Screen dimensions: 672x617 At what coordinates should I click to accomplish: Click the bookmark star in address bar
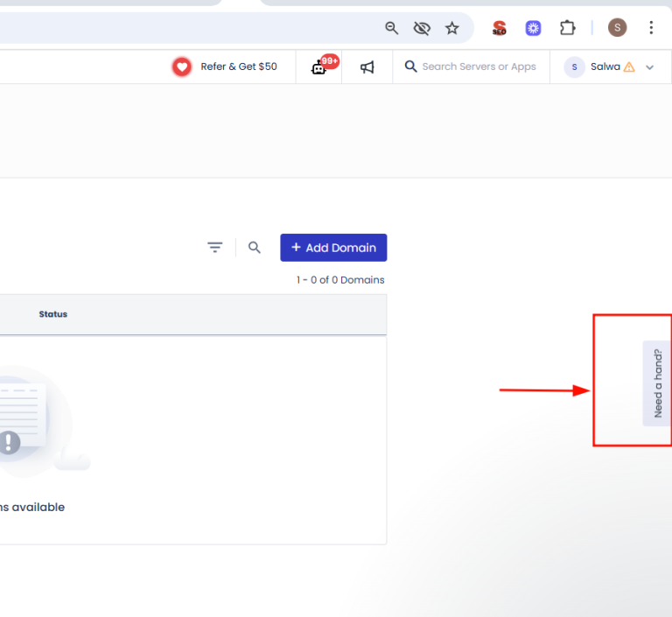pyautogui.click(x=451, y=28)
